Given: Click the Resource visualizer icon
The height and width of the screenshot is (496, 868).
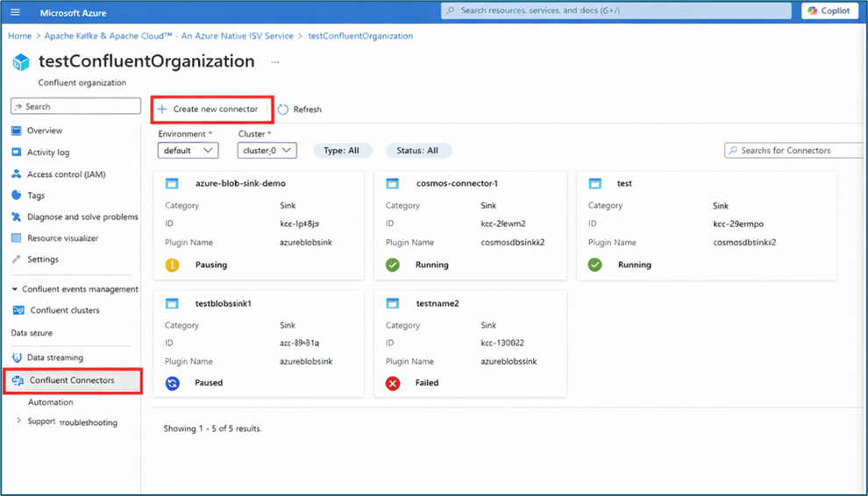Looking at the screenshot, I should click(x=17, y=238).
